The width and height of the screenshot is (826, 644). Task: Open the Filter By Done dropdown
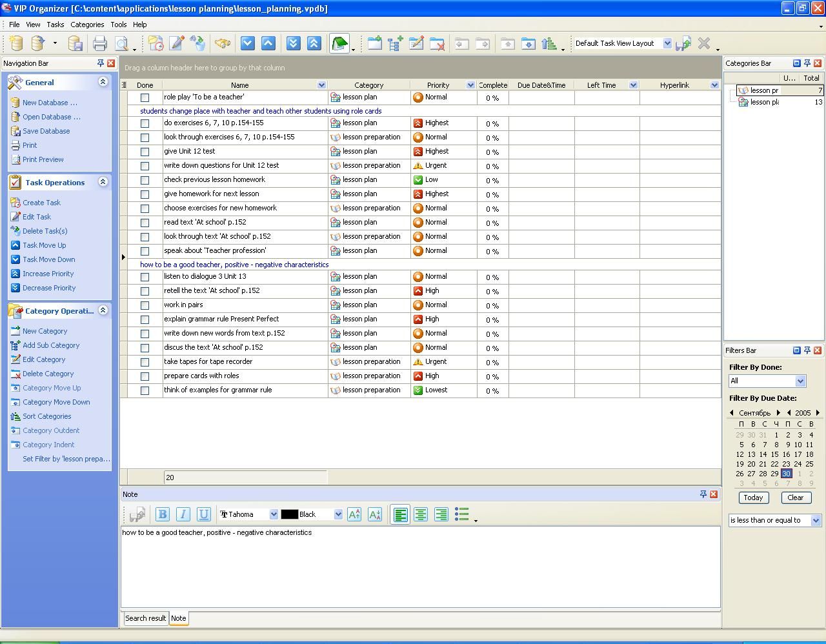coord(800,381)
